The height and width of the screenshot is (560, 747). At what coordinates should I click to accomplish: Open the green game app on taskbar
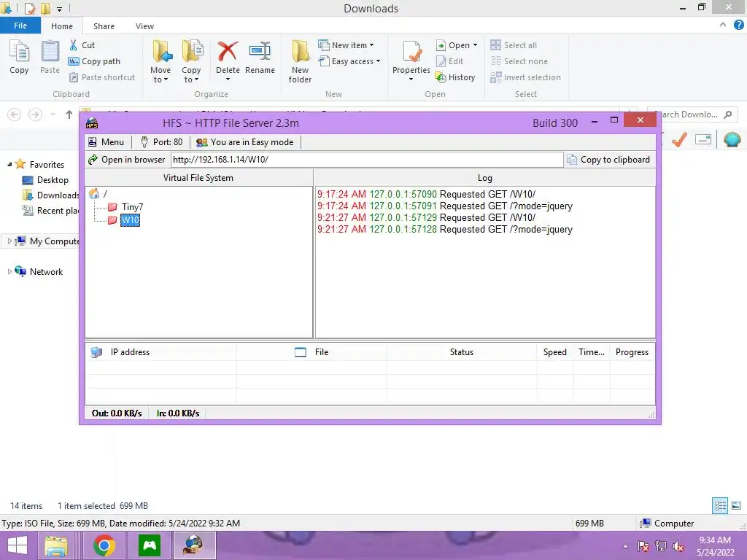point(149,545)
